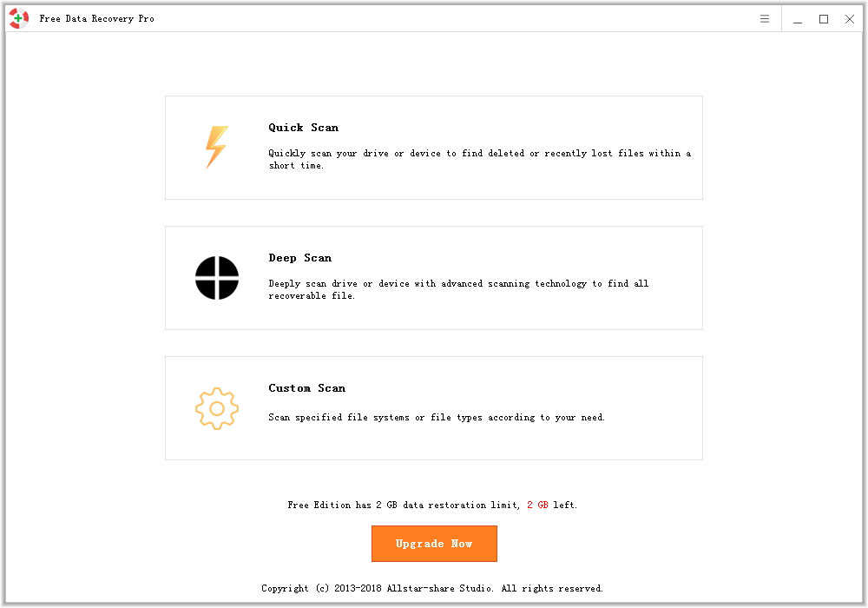Maximize the application window
The image size is (868, 608).
[824, 19]
